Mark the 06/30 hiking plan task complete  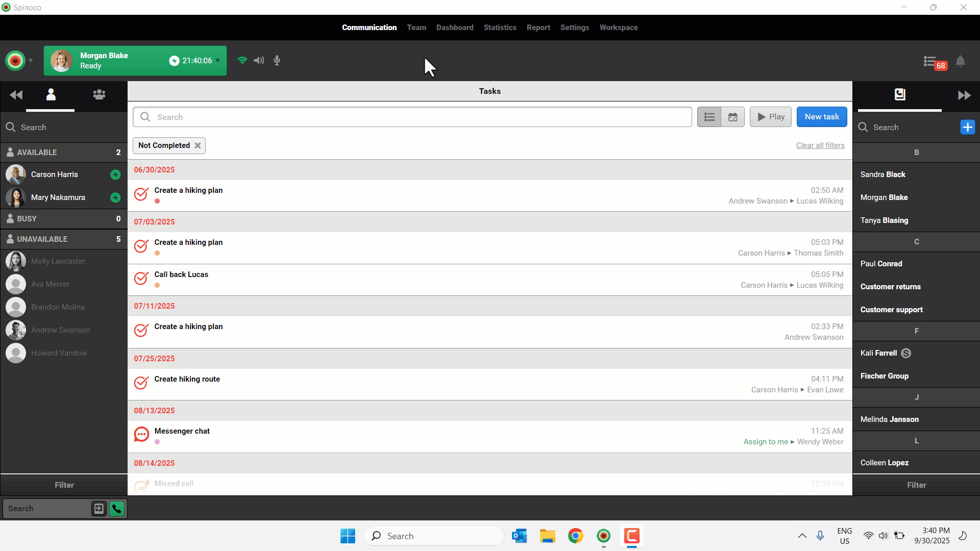[141, 194]
